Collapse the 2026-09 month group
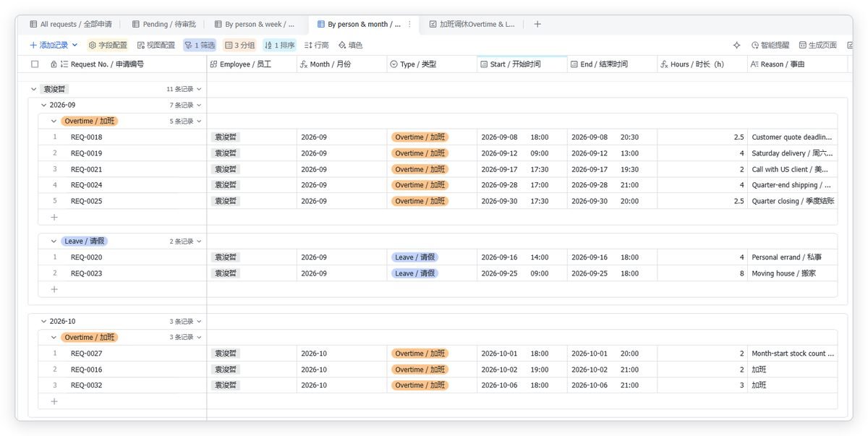Screen dimensions: 868x436 click(x=43, y=106)
